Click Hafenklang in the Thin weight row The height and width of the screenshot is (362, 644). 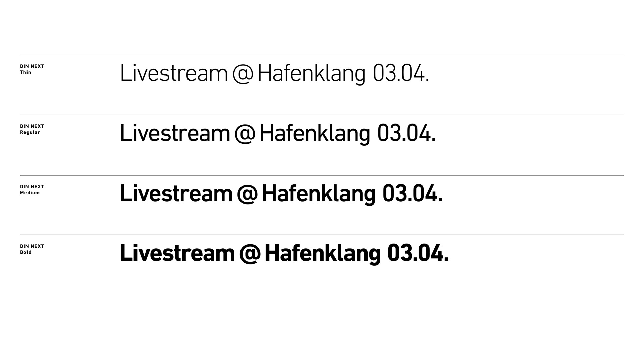pos(311,74)
